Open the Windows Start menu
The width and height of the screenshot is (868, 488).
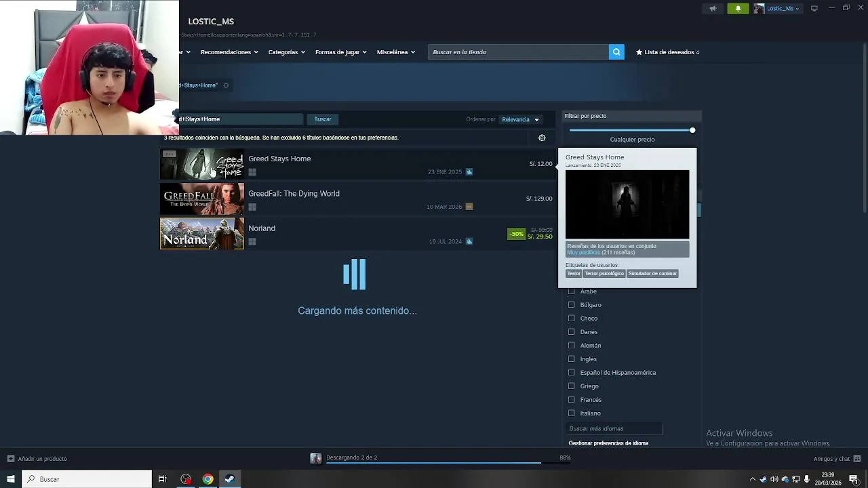pyautogui.click(x=10, y=479)
